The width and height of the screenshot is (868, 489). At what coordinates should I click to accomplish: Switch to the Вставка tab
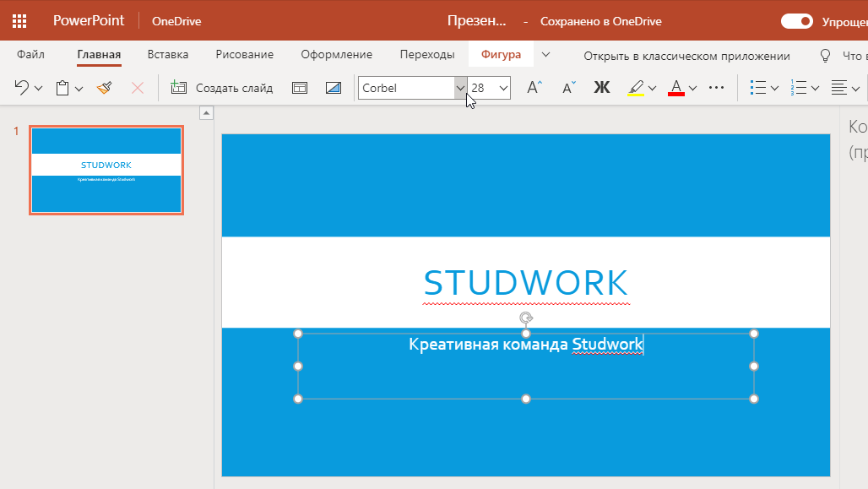tap(167, 55)
